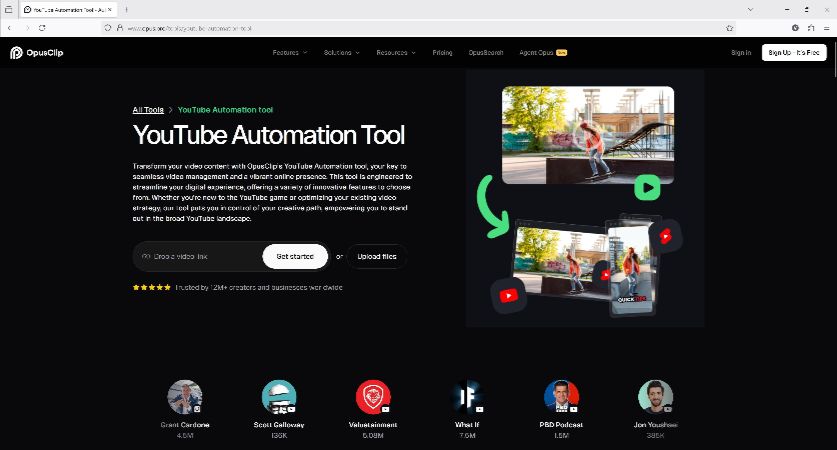The height and width of the screenshot is (450, 837).
Task: Click the browser forward arrow
Action: pos(27,28)
